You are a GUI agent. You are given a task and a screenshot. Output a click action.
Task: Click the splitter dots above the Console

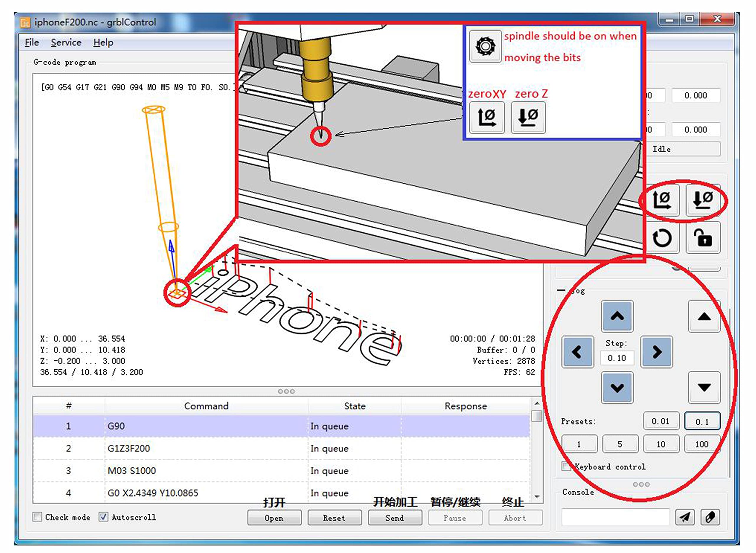(x=641, y=485)
